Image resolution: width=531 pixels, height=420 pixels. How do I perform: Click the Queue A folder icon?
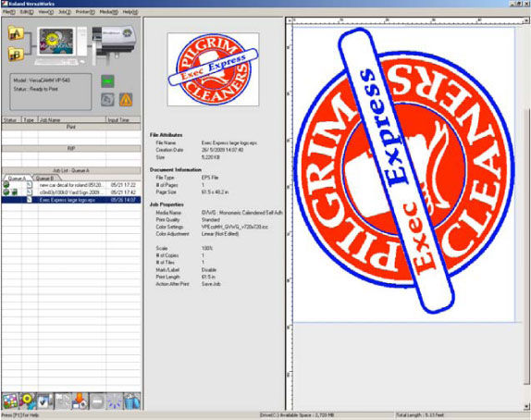(x=16, y=33)
